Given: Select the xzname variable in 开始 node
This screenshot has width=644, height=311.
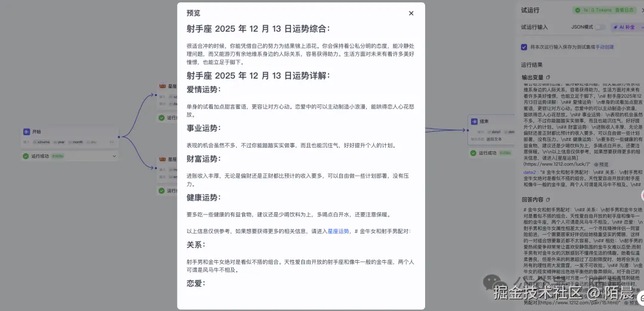Looking at the screenshot, I should point(41,142).
